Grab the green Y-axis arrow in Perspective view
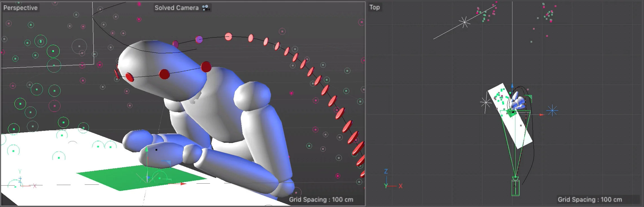 (147, 149)
